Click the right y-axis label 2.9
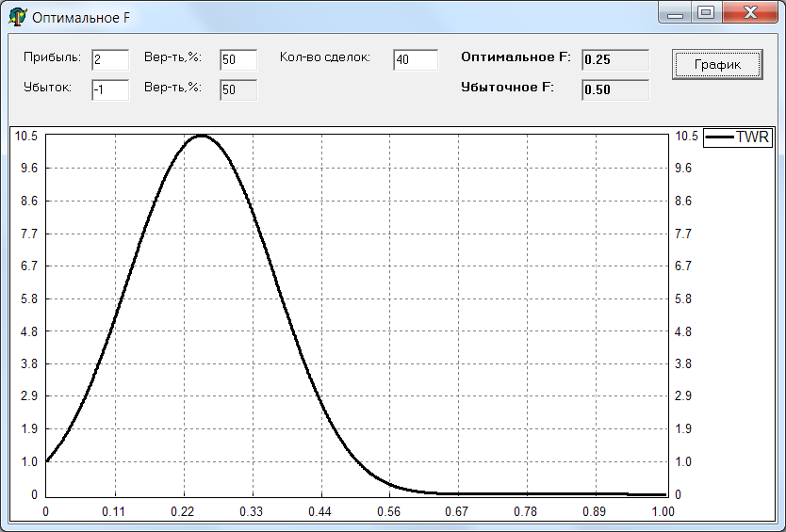The width and height of the screenshot is (786, 532). (683, 395)
